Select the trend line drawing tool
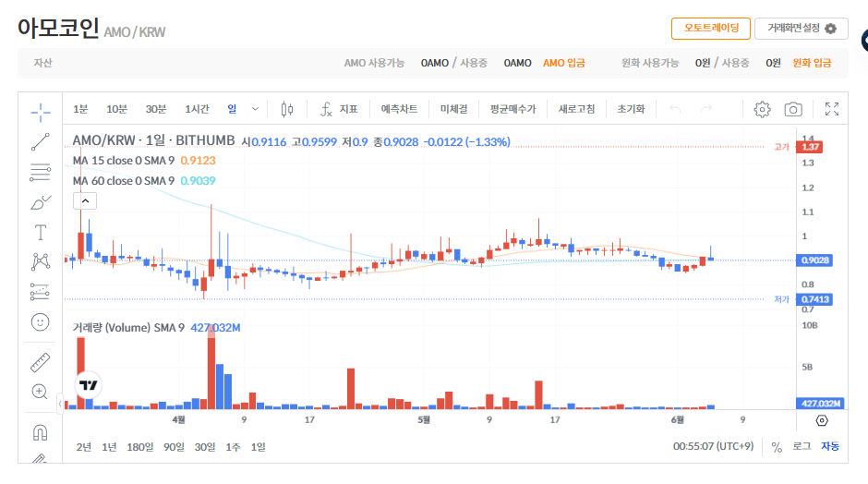 (41, 142)
